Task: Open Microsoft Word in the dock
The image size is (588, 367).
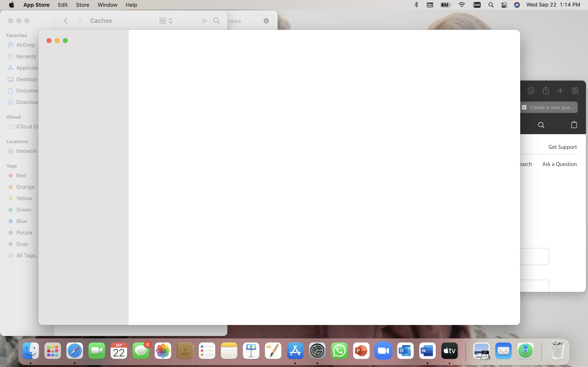Action: (x=428, y=350)
